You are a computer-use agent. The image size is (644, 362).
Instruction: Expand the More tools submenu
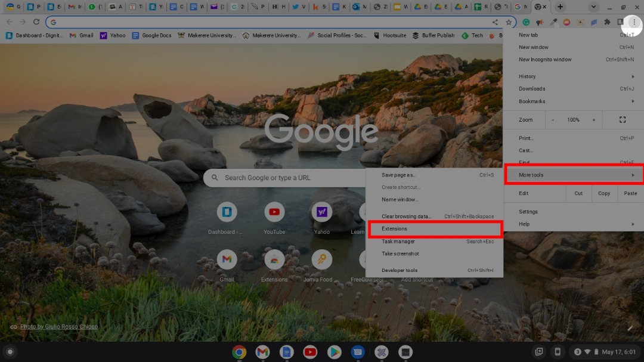point(574,175)
